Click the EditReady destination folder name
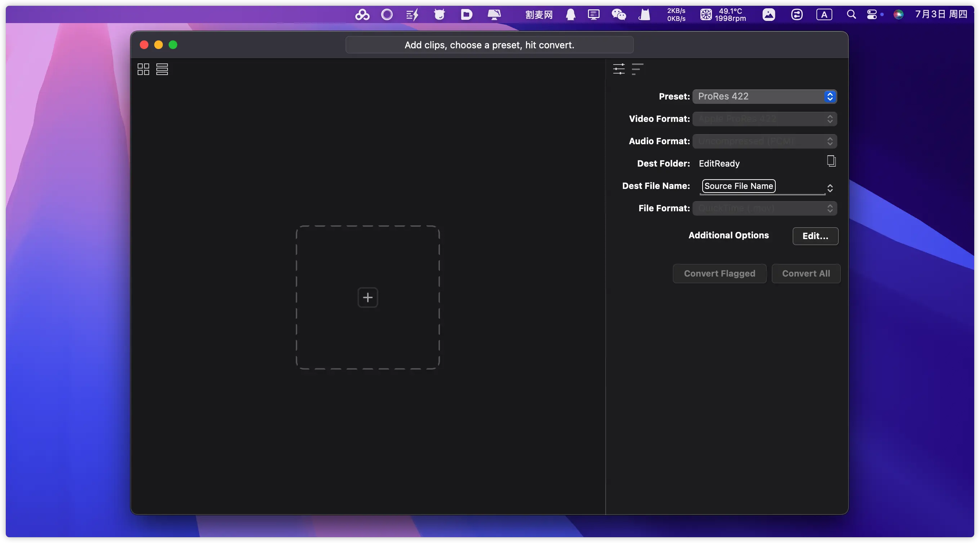 (x=719, y=163)
